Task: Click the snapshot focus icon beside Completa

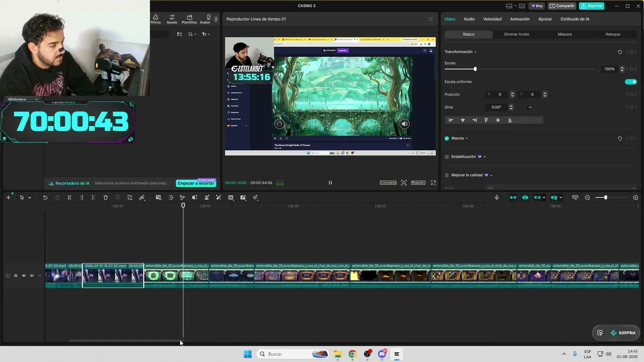Action: click(404, 183)
